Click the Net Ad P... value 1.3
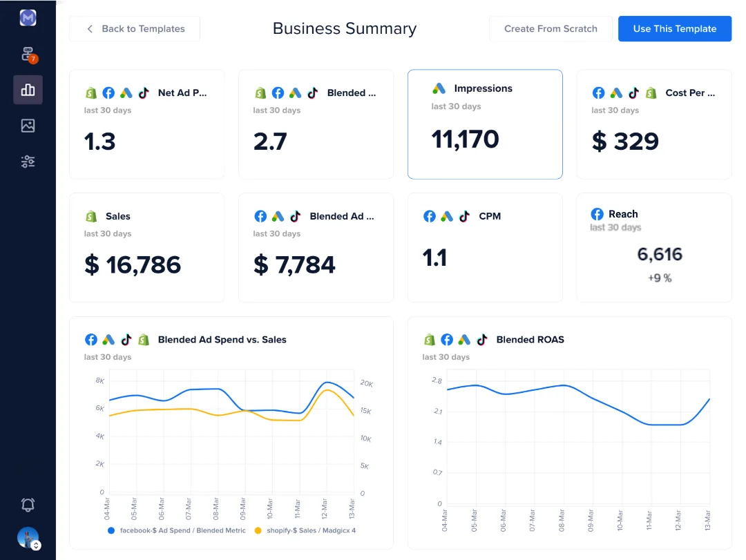This screenshot has width=746, height=560. (100, 142)
